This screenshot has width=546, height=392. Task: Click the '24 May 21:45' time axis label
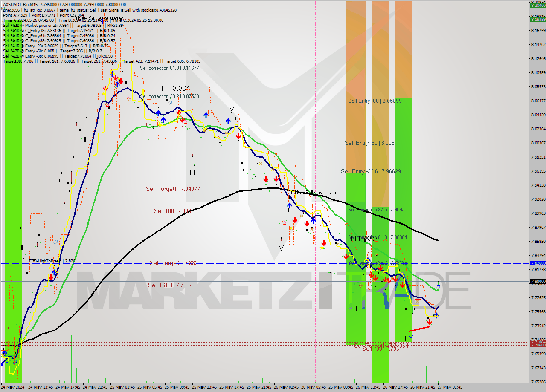[96, 387]
